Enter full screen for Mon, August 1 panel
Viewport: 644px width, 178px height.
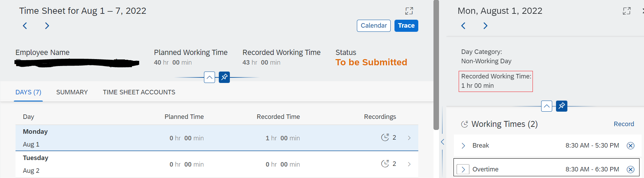626,11
